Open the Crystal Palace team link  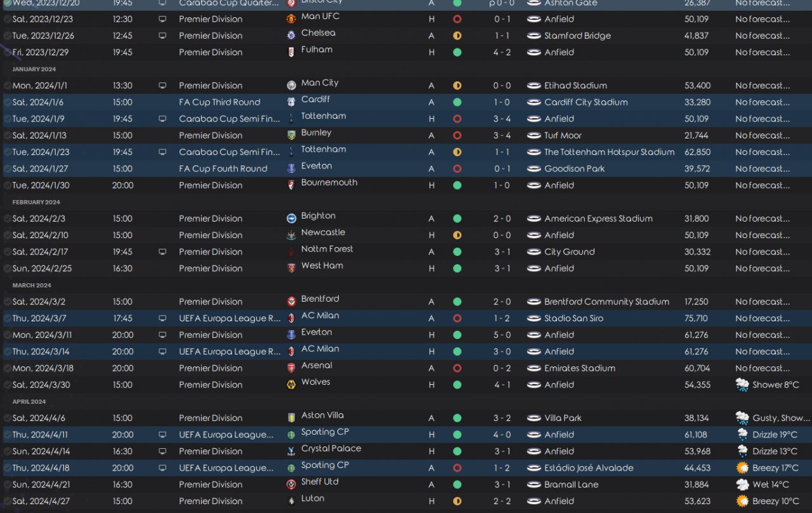tap(331, 448)
